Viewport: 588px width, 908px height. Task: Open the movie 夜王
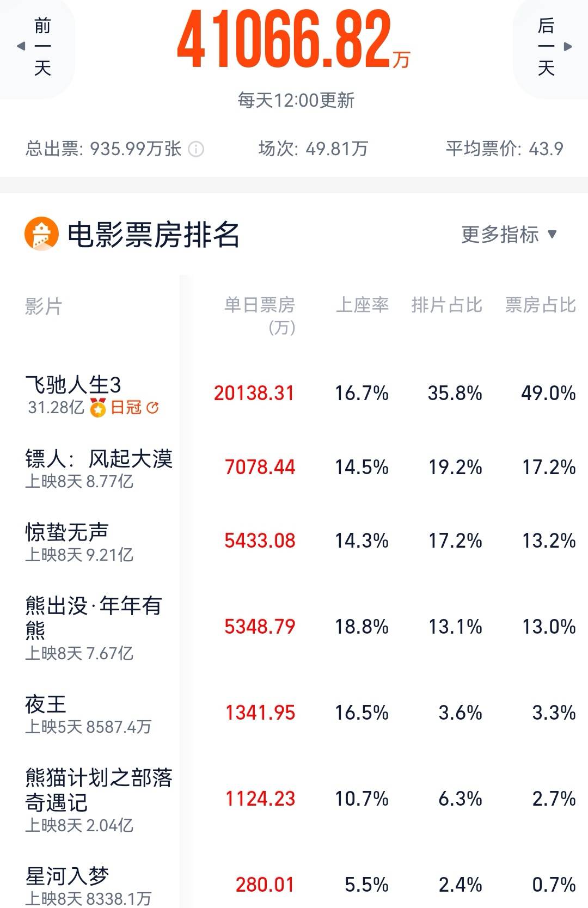point(46,704)
